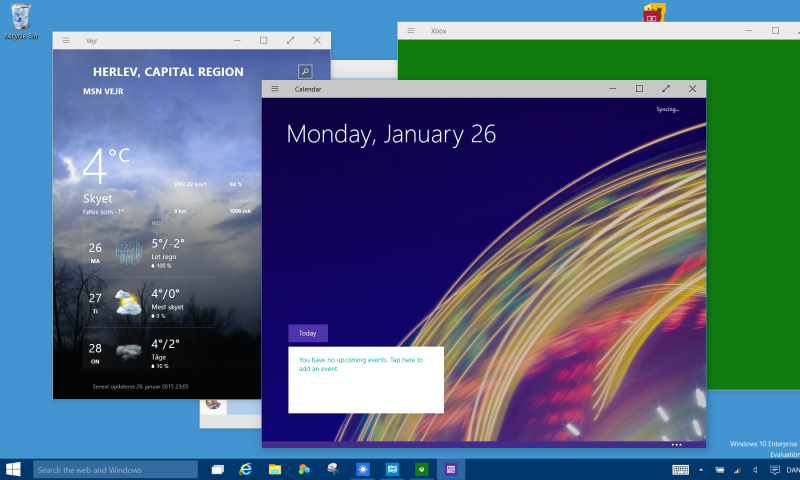Open the notifications action center icon
Screen dimensions: 800x480
774,470
